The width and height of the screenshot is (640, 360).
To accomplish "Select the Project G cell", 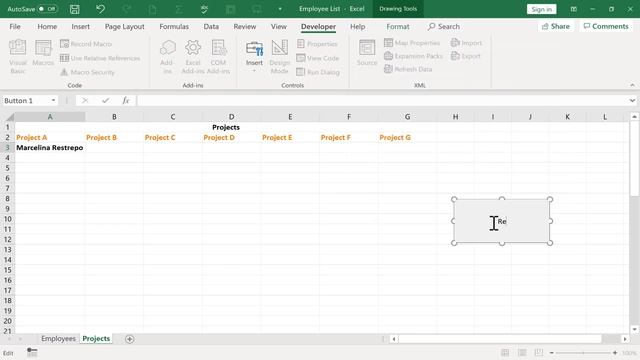I will point(407,138).
